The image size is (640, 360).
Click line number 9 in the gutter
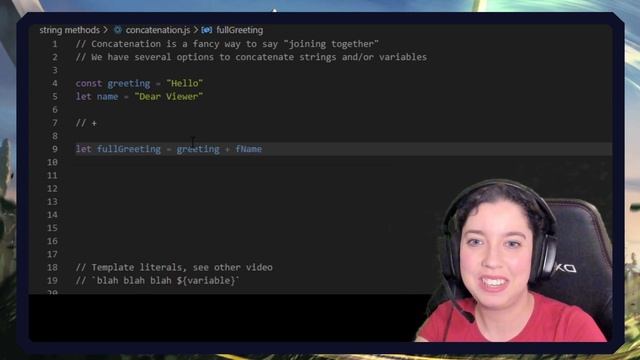coord(54,149)
